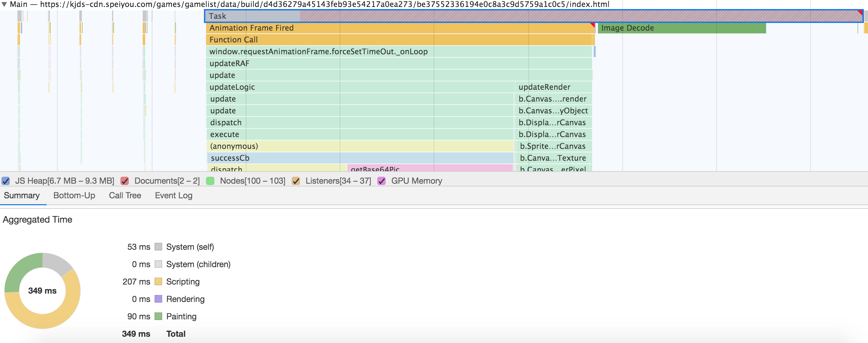
Task: Switch to the Bottom-Up tab
Action: pos(74,196)
